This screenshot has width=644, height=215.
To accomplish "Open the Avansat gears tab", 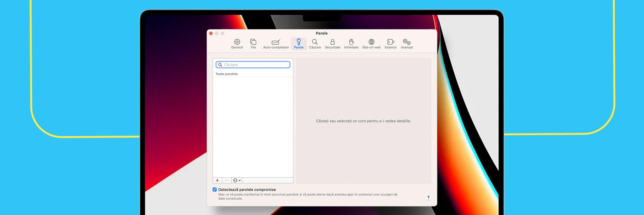I will click(x=407, y=44).
